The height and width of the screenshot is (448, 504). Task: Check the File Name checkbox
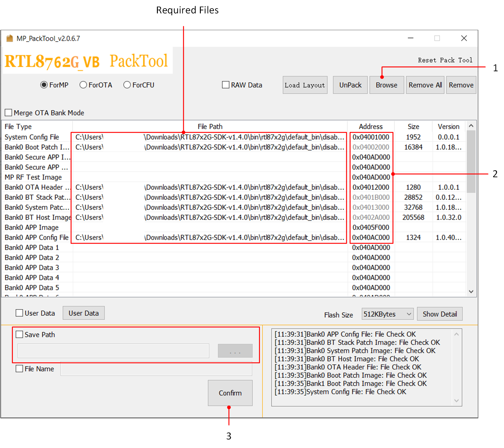(x=20, y=369)
